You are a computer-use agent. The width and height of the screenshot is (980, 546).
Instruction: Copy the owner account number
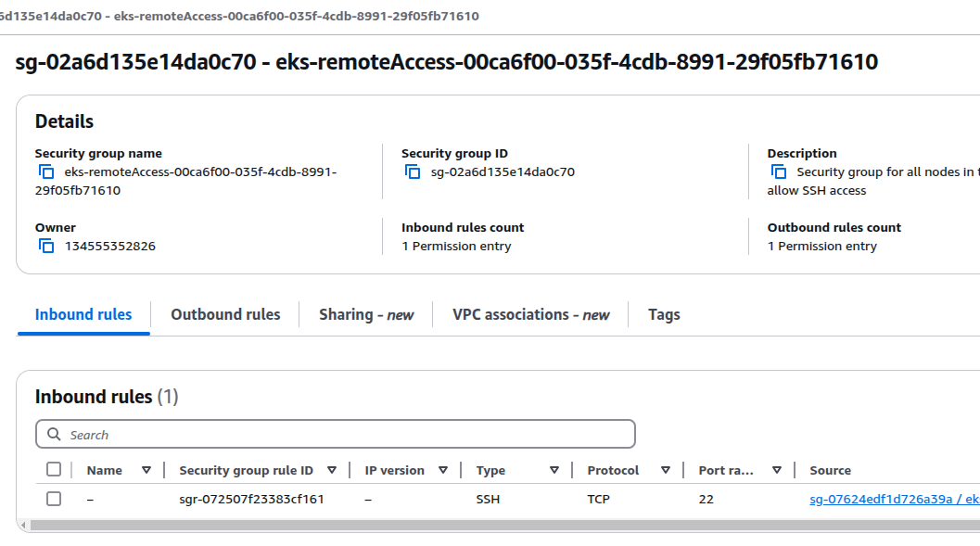coord(46,247)
